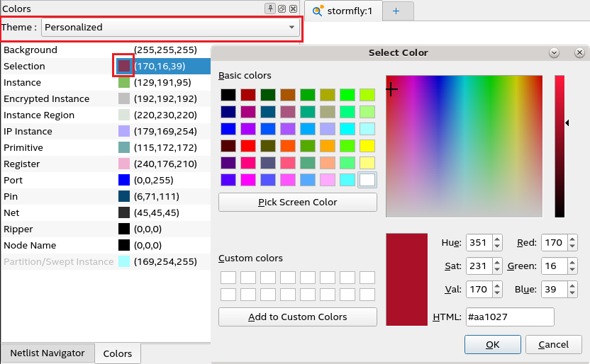Switch to the Netlist Navigator tab

(x=48, y=353)
